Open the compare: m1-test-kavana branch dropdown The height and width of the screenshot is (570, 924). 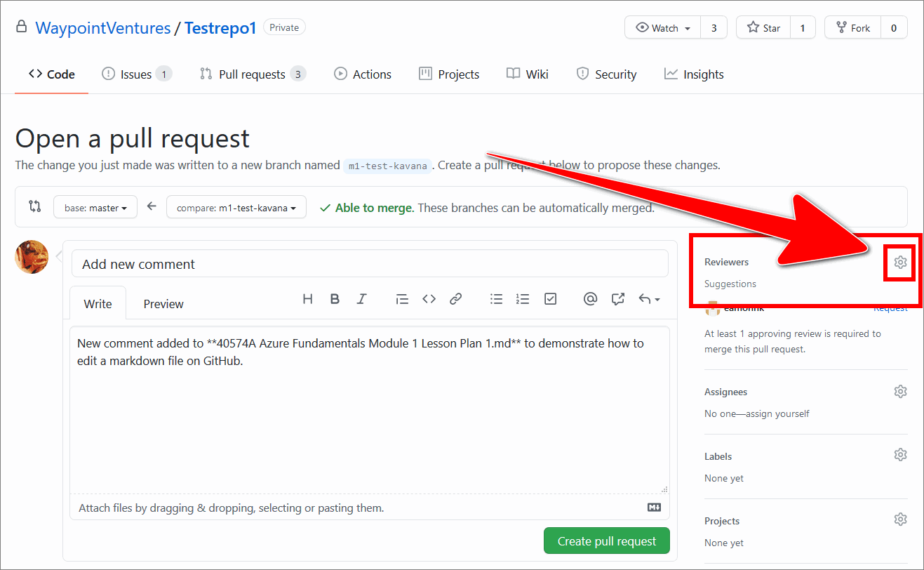(x=236, y=207)
